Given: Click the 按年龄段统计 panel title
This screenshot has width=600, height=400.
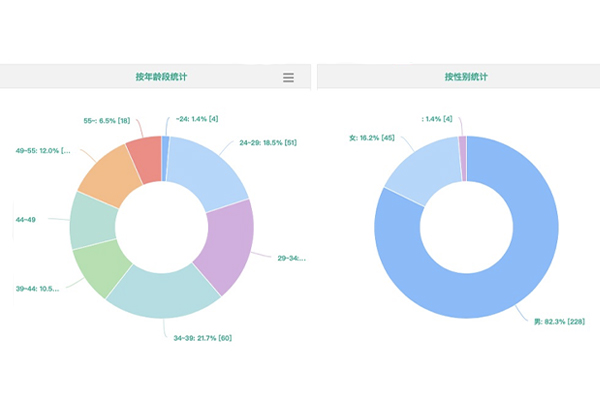Looking at the screenshot, I should 162,78.
